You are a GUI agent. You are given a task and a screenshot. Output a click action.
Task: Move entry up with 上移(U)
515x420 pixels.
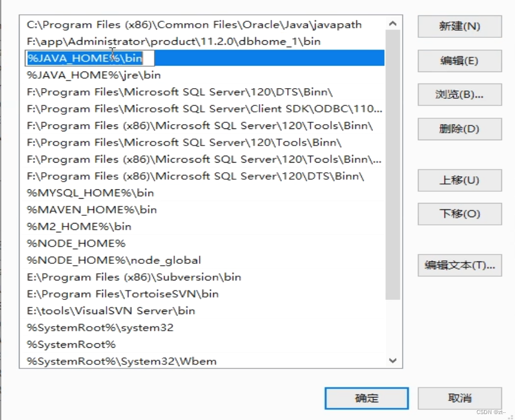pyautogui.click(x=459, y=180)
